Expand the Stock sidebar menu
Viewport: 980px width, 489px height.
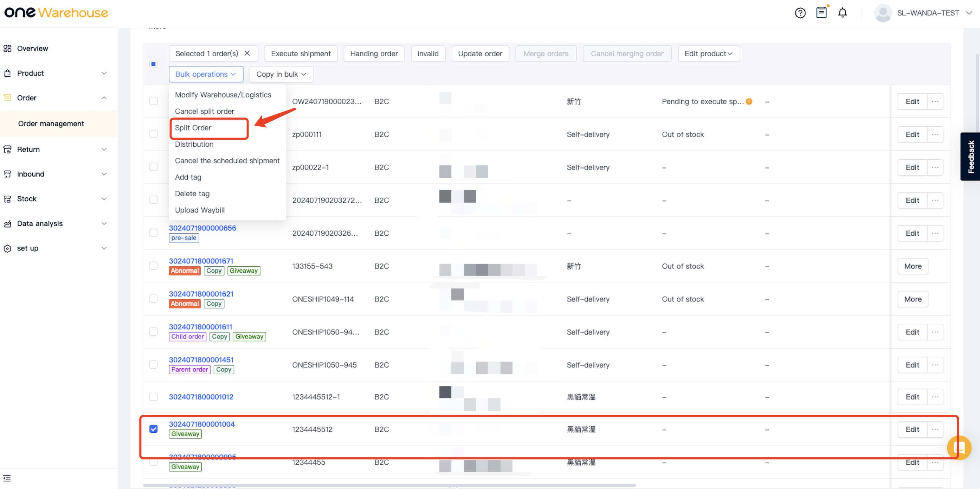pyautogui.click(x=104, y=199)
